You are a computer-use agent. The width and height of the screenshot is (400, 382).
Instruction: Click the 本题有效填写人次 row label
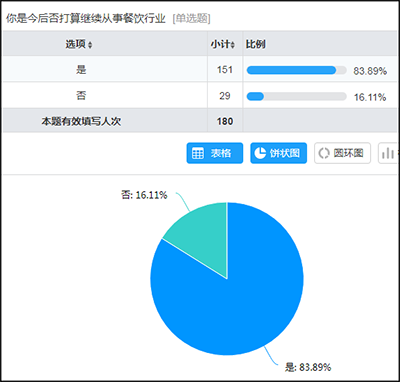pyautogui.click(x=81, y=121)
